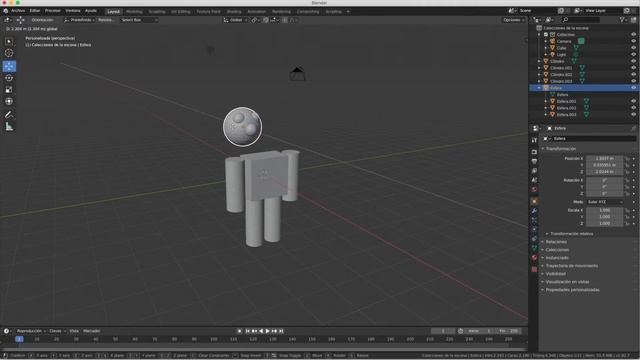Open the Object Data mesh properties tab

pos(534,249)
